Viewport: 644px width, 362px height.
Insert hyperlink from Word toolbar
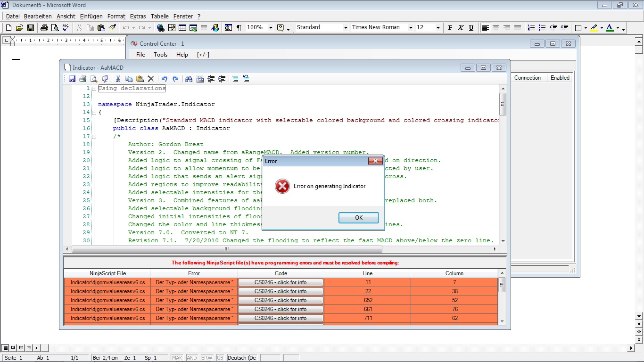coord(161,28)
